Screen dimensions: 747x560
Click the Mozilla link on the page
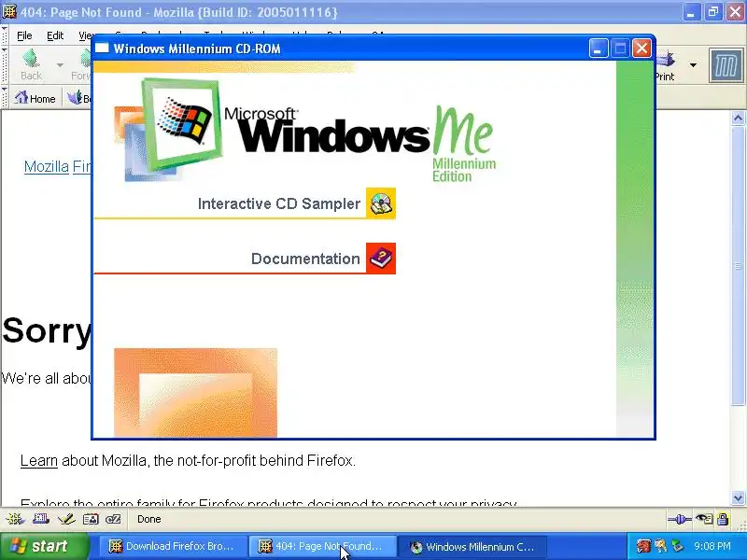(46, 166)
